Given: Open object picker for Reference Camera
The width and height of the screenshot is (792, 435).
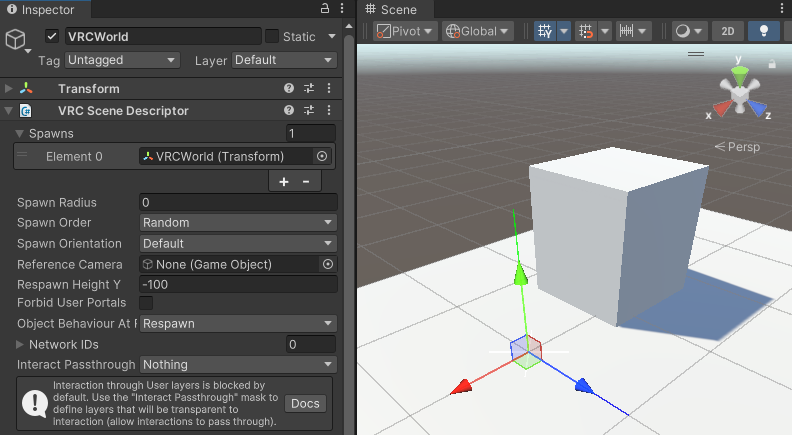Looking at the screenshot, I should click(328, 264).
